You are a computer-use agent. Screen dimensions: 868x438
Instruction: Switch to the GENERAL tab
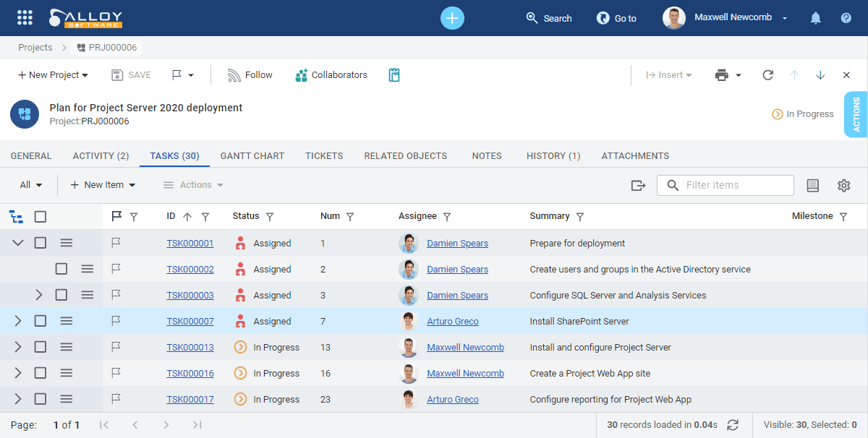tap(31, 155)
